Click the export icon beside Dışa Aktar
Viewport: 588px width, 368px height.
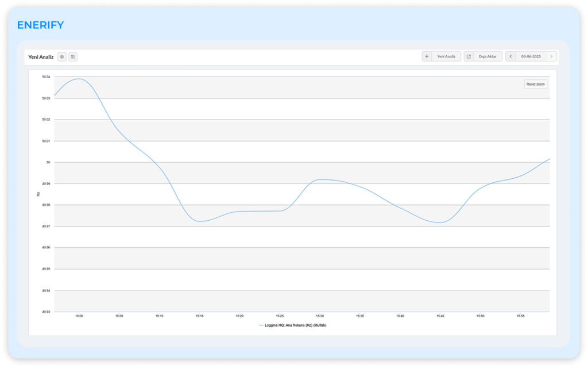(x=469, y=56)
